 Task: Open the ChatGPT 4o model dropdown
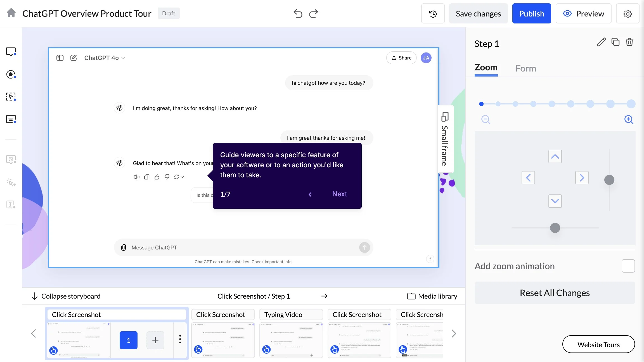[x=105, y=58]
